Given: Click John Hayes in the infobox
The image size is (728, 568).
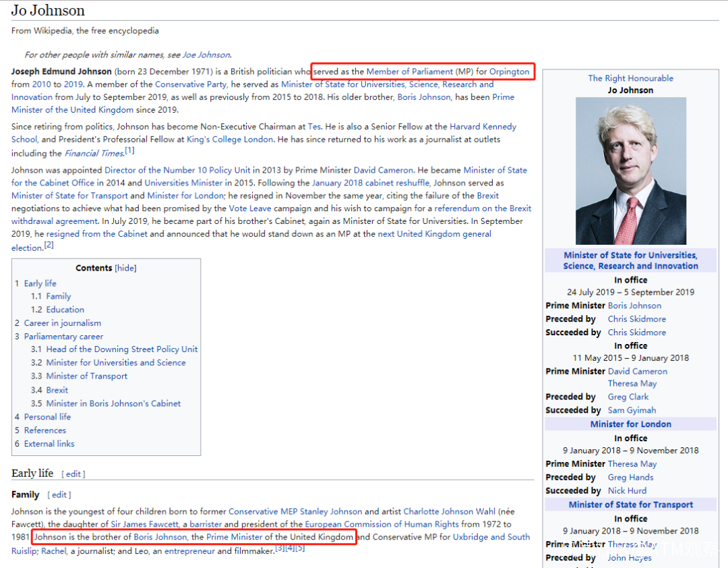Looking at the screenshot, I should click(630, 558).
